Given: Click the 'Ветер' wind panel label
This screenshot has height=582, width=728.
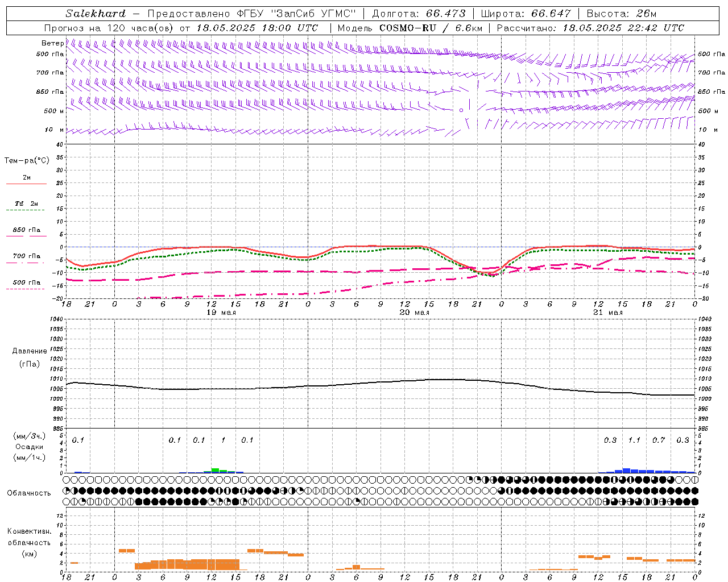Looking at the screenshot, I should coord(52,43).
